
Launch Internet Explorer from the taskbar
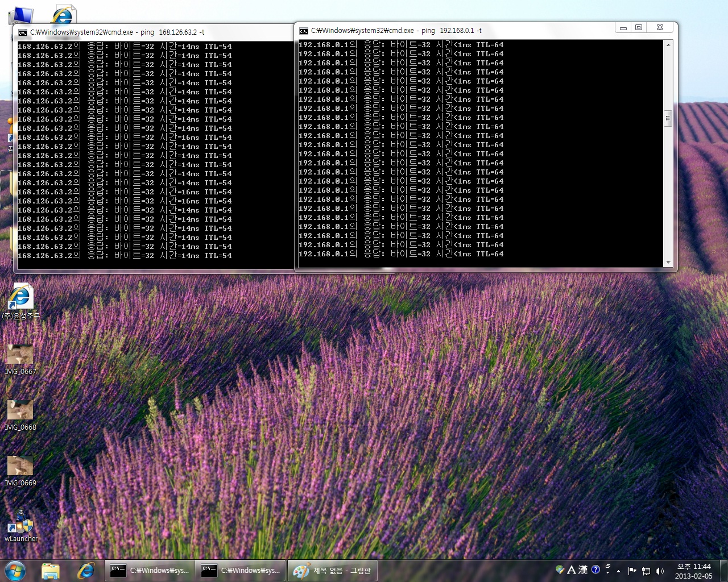pos(86,571)
